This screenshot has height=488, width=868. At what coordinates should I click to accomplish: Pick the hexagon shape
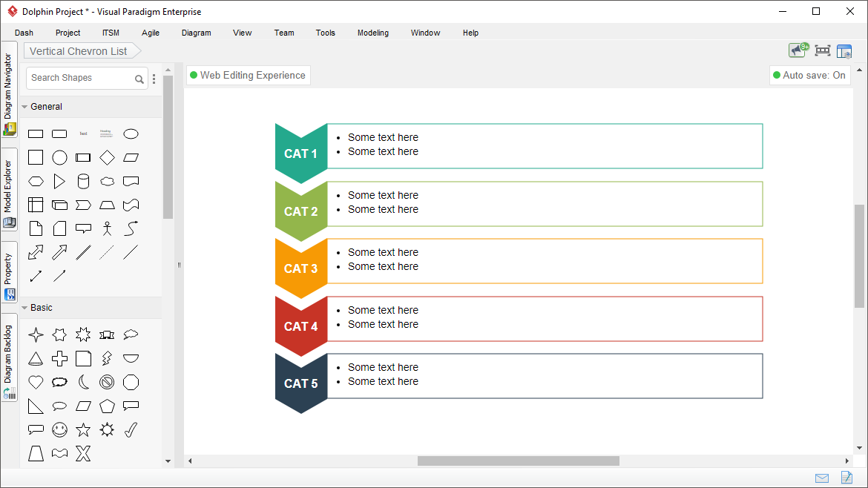pos(36,182)
